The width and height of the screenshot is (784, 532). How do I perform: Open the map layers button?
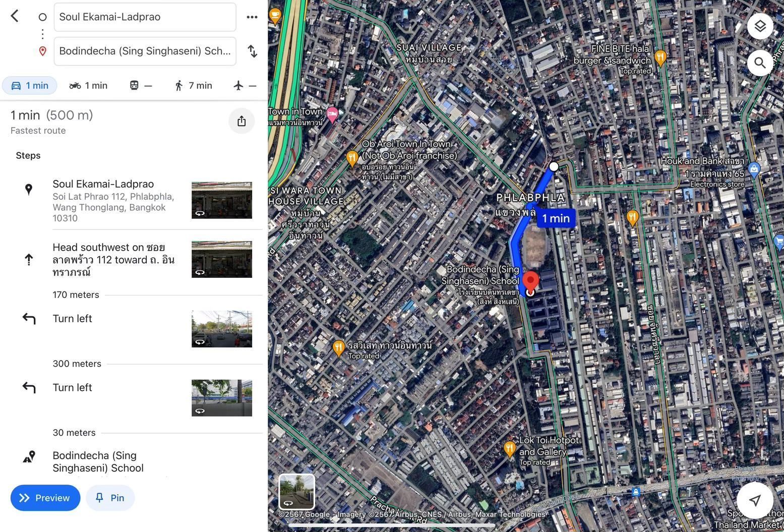click(x=760, y=26)
